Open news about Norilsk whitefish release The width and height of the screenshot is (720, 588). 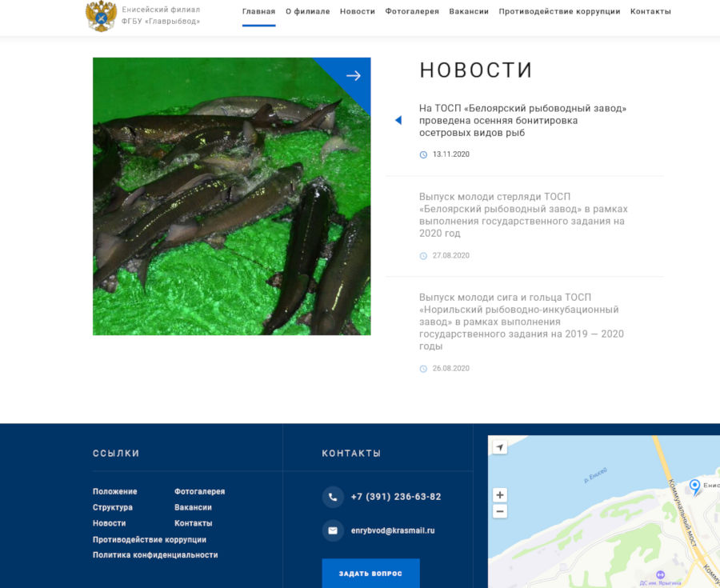(x=521, y=322)
